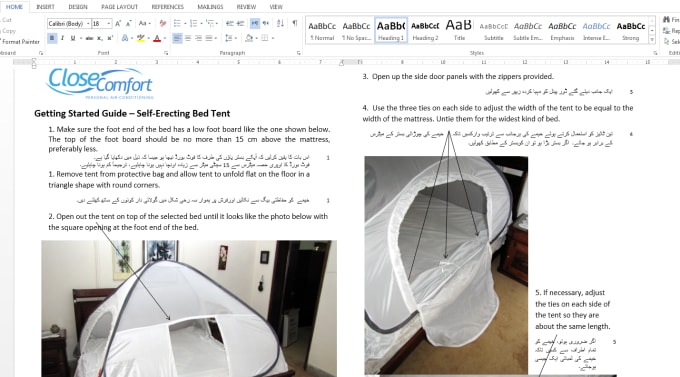The image size is (680, 377).
Task: Apply Numbering list icon
Action: 193,23
